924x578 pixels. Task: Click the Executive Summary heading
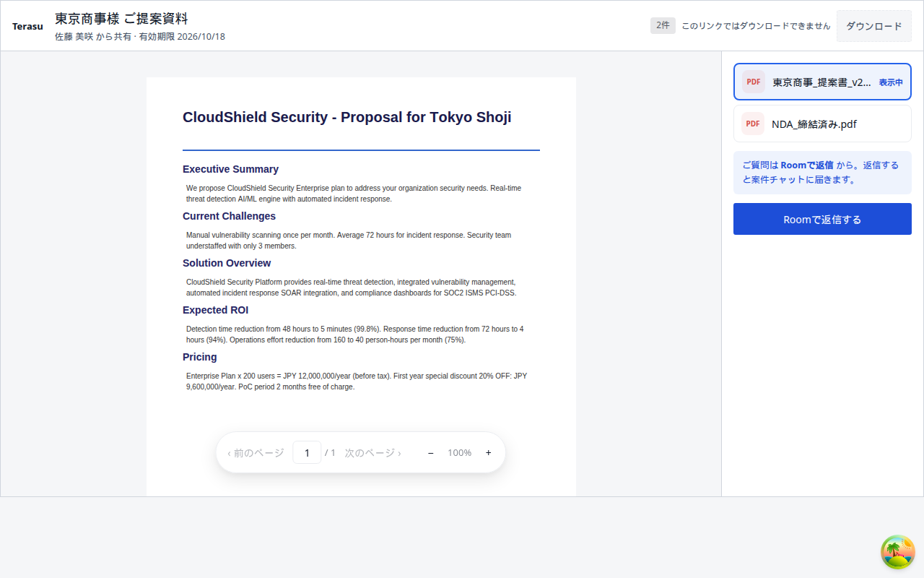[x=230, y=169]
